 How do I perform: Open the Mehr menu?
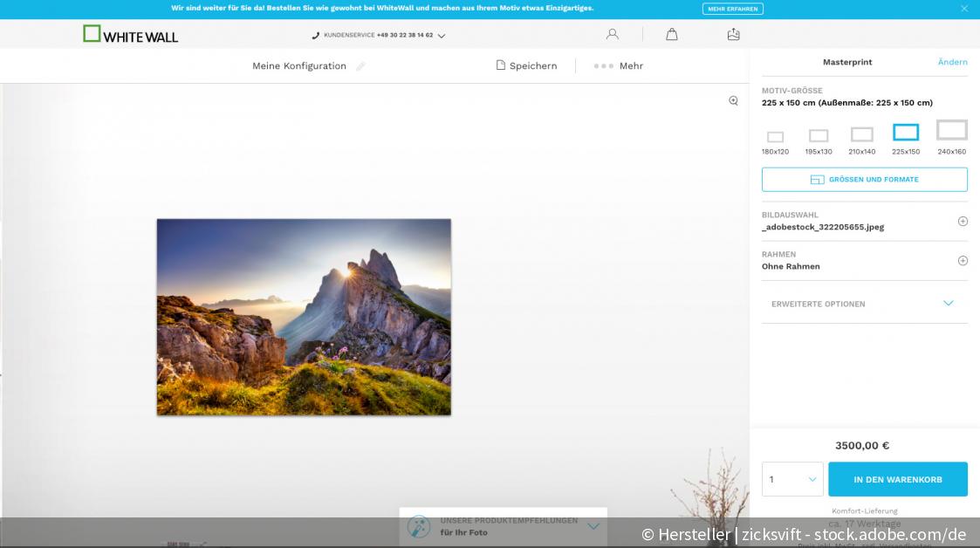point(619,66)
